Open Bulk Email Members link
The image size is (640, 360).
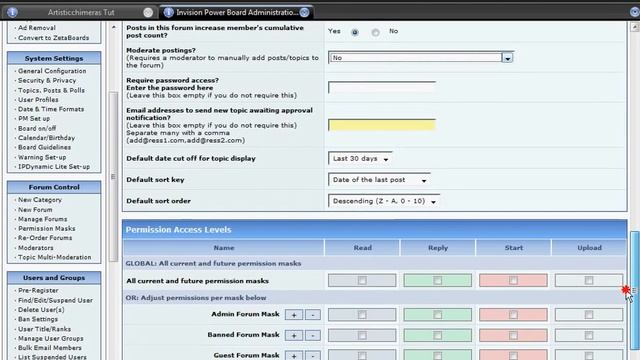coord(50,347)
